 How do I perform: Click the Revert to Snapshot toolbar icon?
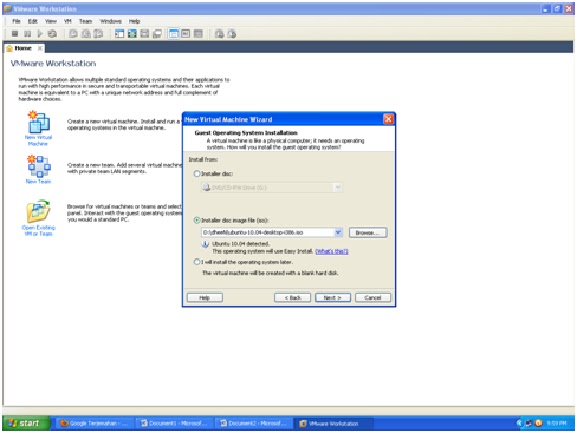tap(86, 34)
